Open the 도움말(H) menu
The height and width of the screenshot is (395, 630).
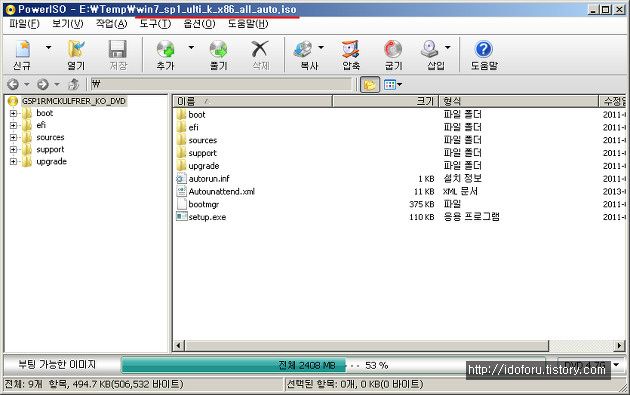[x=248, y=24]
